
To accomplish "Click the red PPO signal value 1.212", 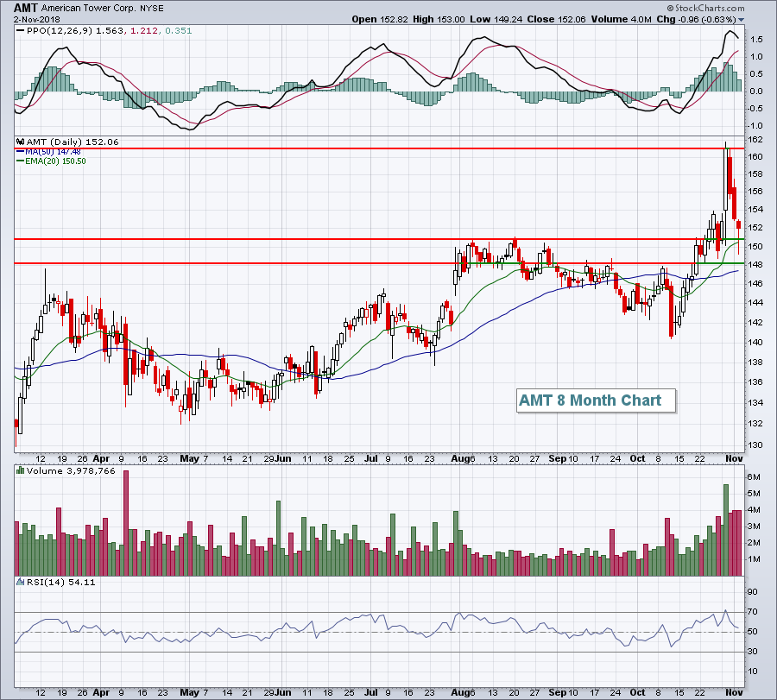I will (x=144, y=31).
